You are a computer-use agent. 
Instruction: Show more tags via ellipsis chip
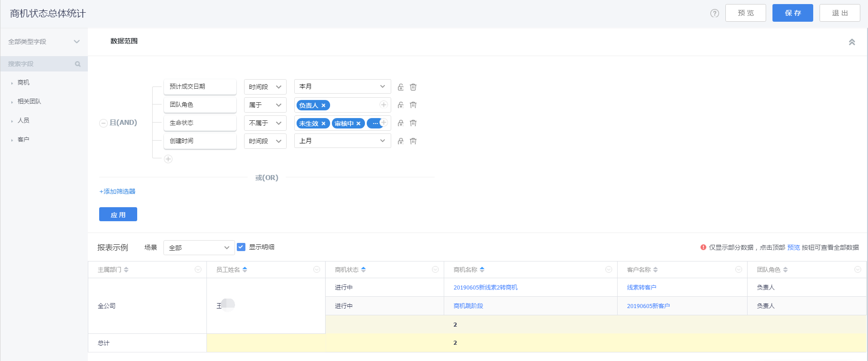click(x=375, y=123)
